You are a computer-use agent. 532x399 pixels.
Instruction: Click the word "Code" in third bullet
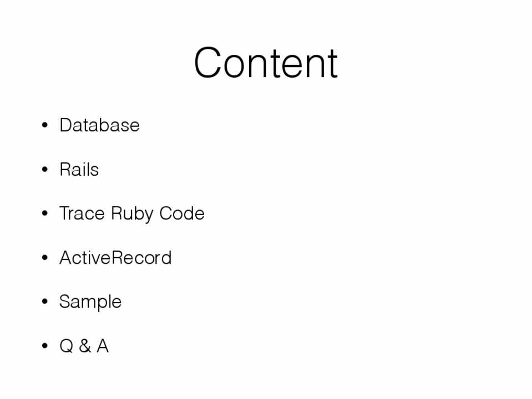click(181, 213)
